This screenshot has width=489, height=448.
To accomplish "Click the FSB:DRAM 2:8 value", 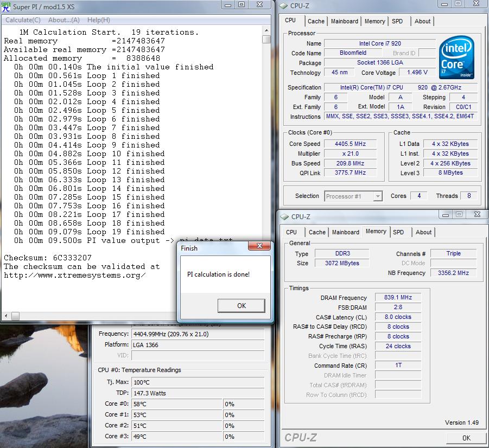I will tap(398, 307).
